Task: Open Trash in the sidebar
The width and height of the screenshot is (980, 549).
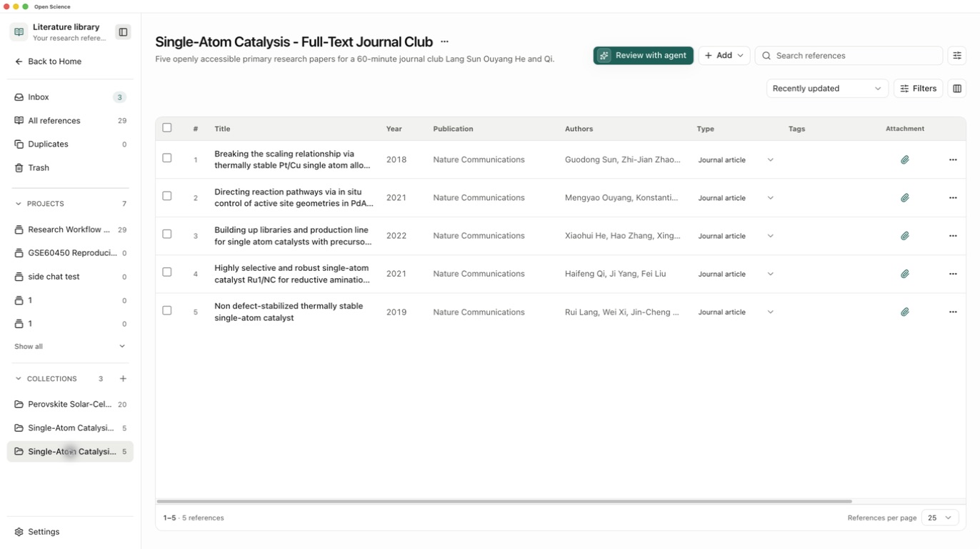Action: (x=70, y=168)
